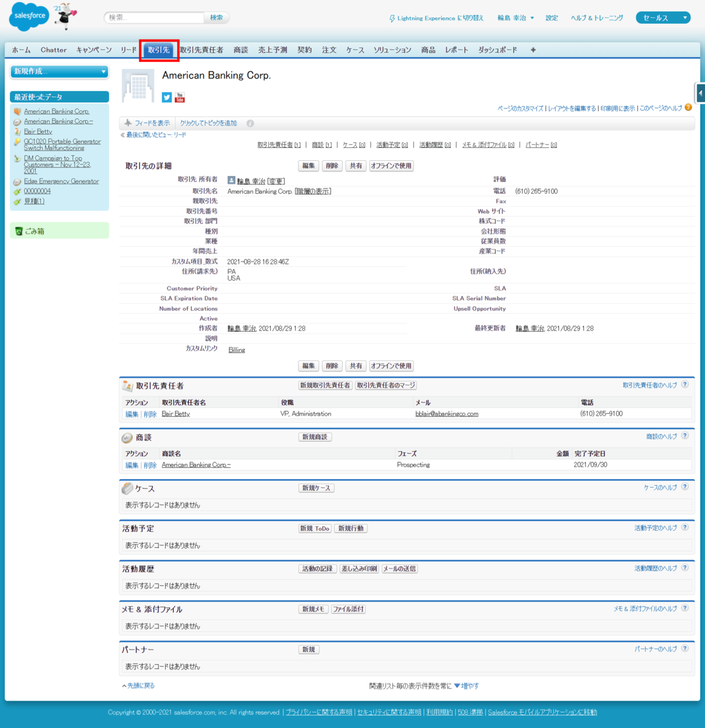Click the ごみ箱 recycle bin icon

coord(19,231)
